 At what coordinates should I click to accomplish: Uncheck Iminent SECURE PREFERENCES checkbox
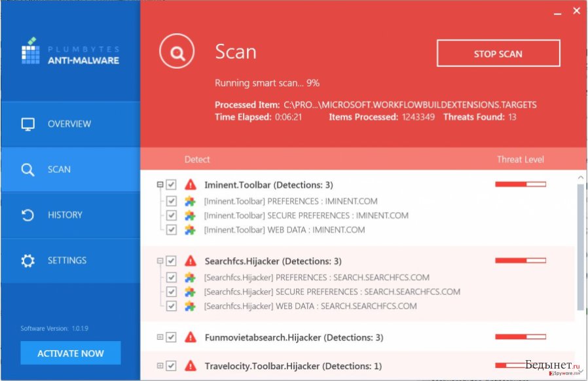(x=172, y=215)
